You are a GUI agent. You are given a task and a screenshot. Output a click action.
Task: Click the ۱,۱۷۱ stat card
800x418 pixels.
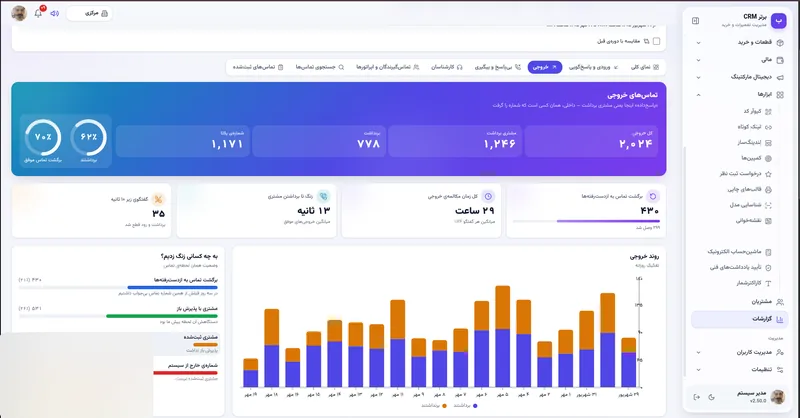(183, 141)
